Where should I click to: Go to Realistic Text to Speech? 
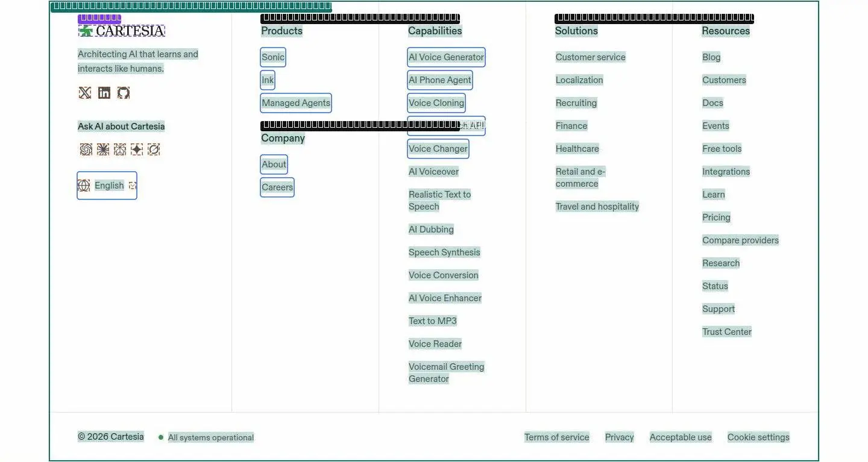coord(440,201)
